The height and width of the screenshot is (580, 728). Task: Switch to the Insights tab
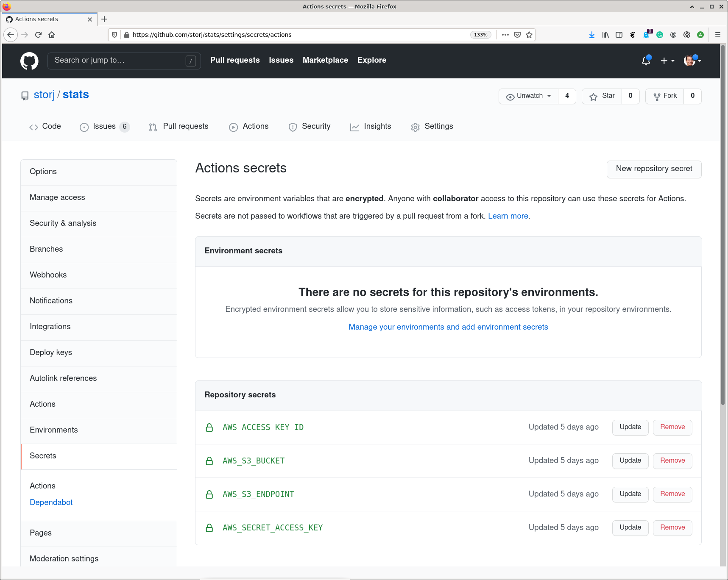pyautogui.click(x=371, y=127)
